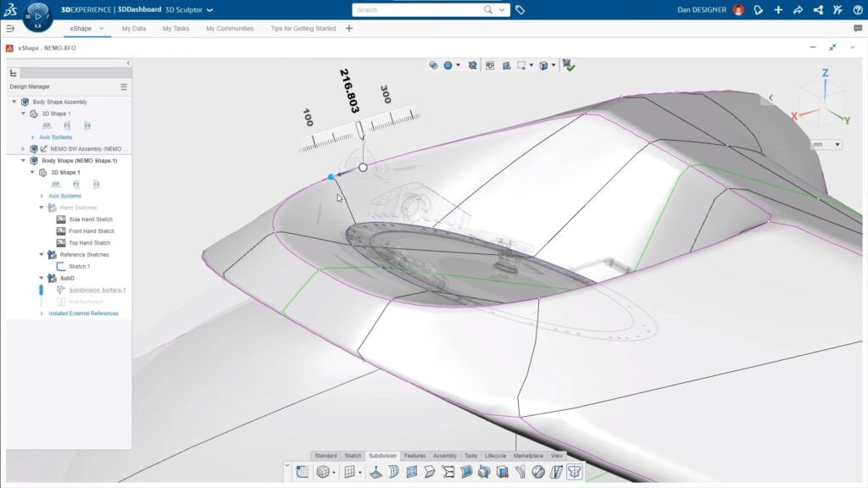868x488 pixels.
Task: Open the selection mode dropdown arrow
Action: pyautogui.click(x=530, y=64)
